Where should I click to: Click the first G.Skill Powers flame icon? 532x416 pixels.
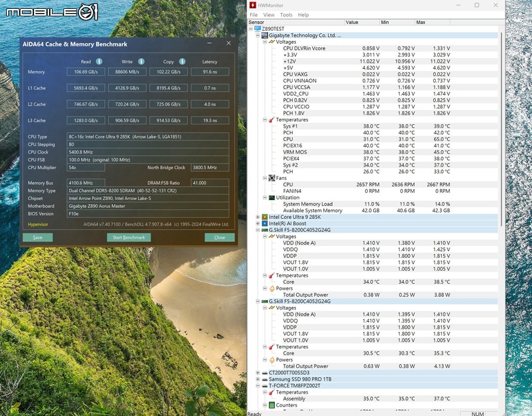pos(271,288)
